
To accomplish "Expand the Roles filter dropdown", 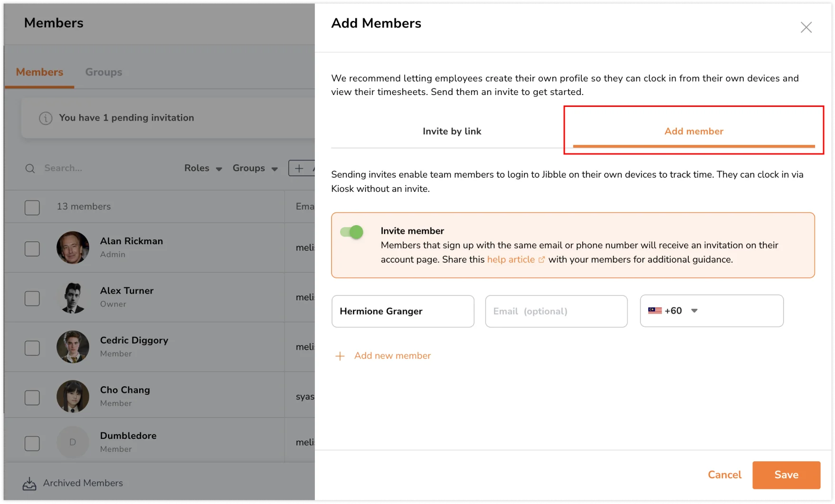I will click(203, 168).
